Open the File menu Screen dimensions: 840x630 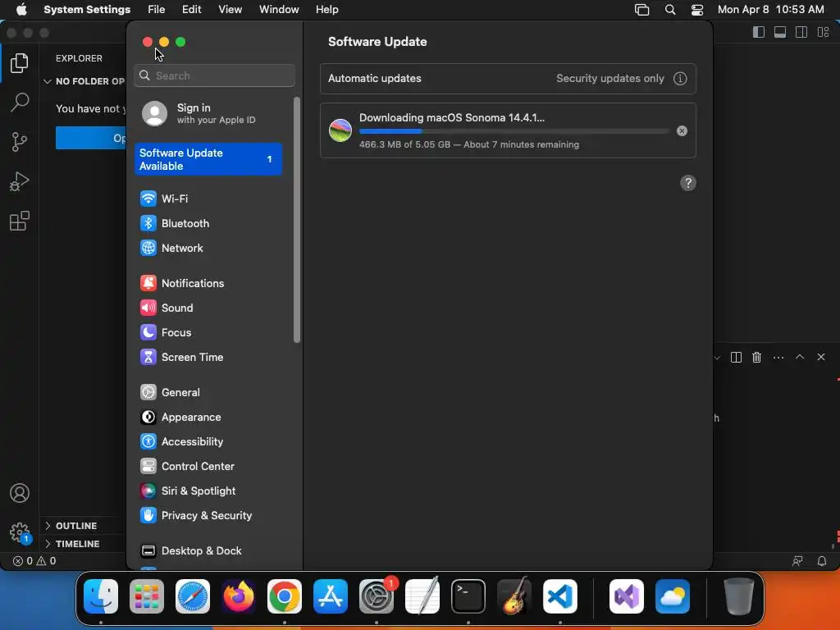(157, 10)
